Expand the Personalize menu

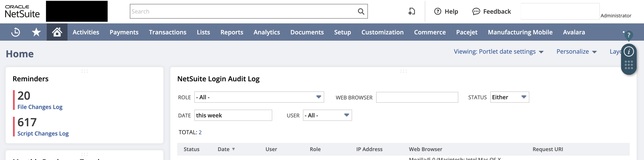pos(577,52)
